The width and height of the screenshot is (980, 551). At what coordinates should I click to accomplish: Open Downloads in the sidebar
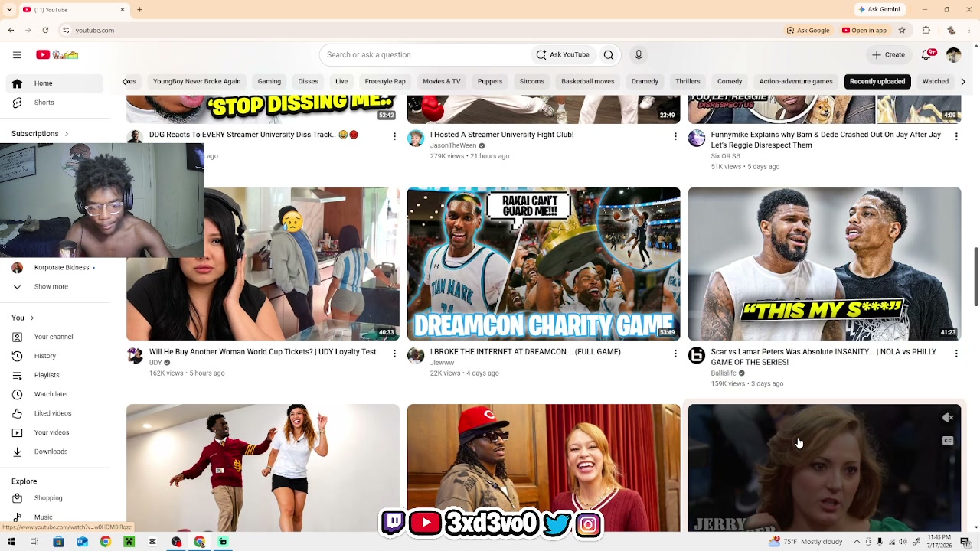(51, 452)
